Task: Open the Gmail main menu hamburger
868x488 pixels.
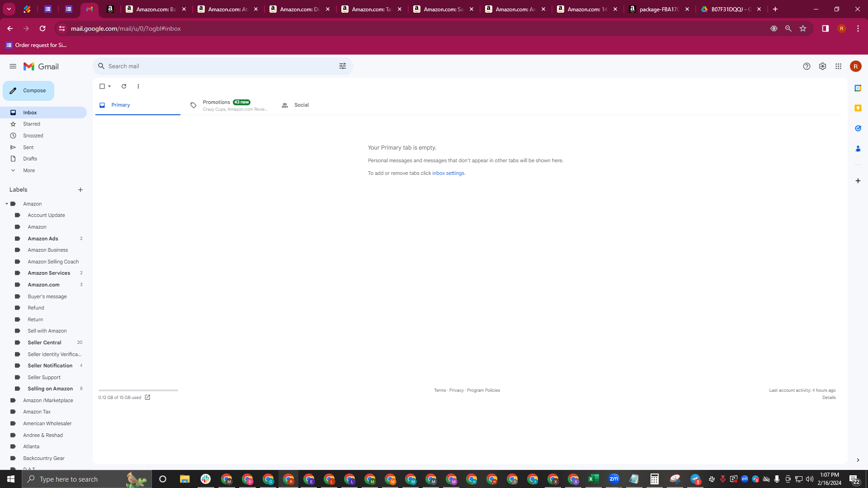Action: tap(13, 66)
